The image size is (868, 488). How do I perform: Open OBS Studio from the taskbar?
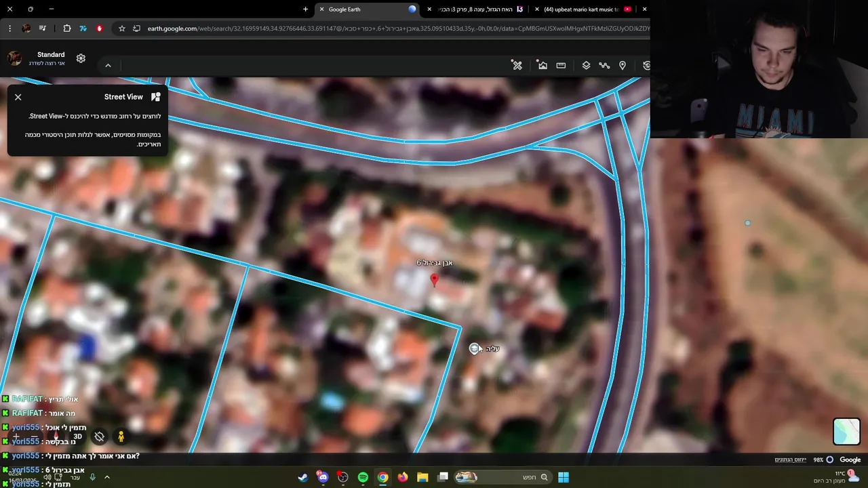point(342,477)
